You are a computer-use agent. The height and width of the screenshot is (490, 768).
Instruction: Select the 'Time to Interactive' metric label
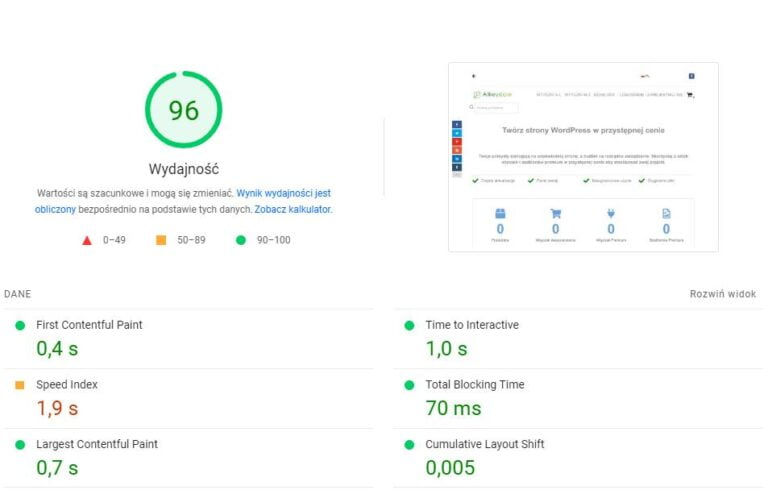tap(472, 325)
